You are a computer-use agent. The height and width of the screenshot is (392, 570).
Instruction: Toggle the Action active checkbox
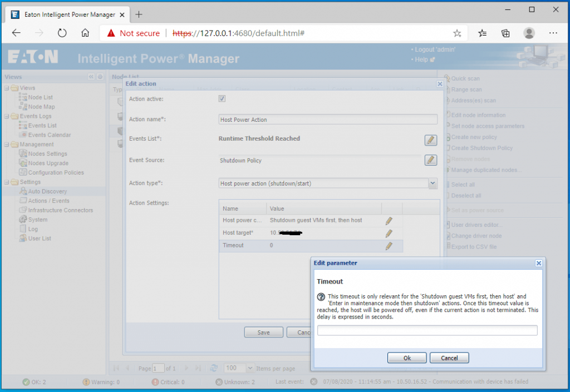pos(222,99)
